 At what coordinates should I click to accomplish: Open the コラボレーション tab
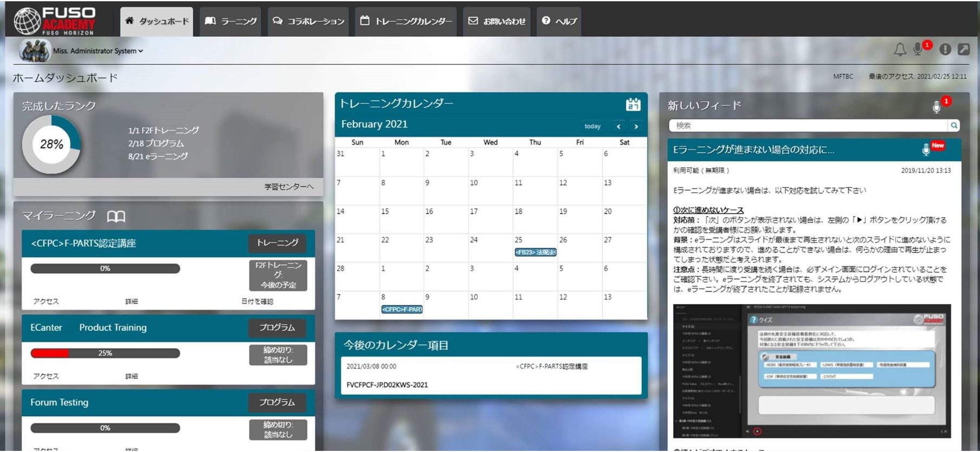pyautogui.click(x=309, y=21)
